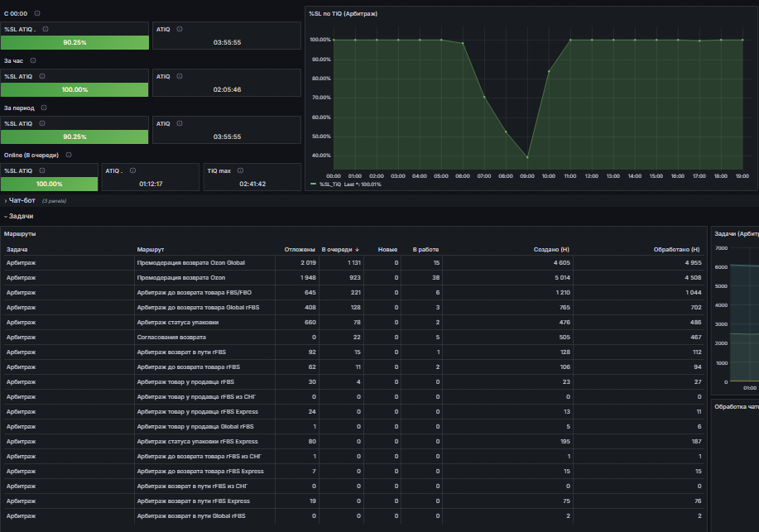
Task: Click info icon next to 'С 00:00'
Action: pos(37,13)
